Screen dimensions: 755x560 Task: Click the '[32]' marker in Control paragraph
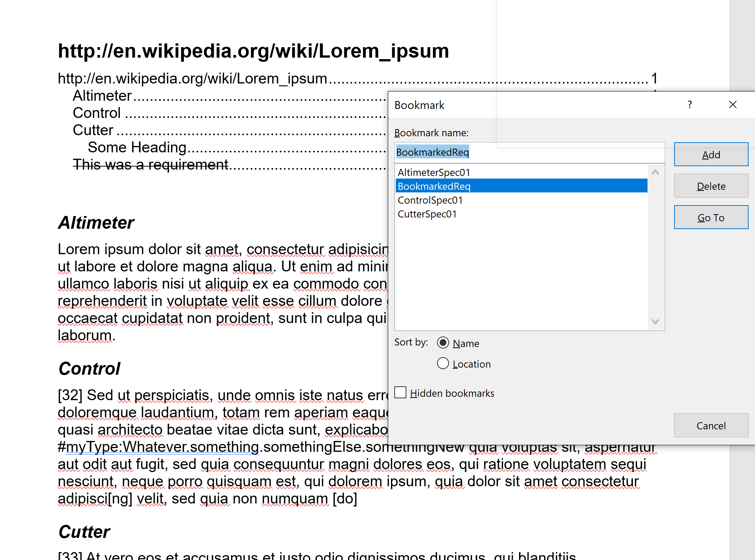(x=70, y=395)
